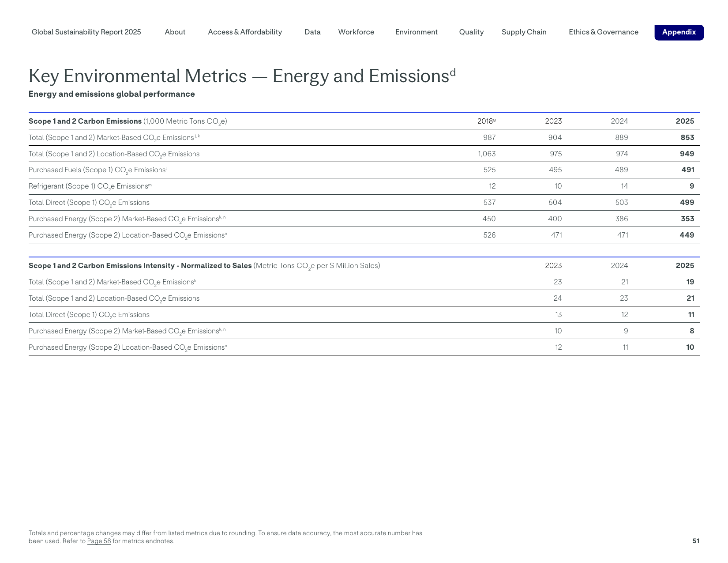Screen dimensions: 728x563
Task: Navigate to Supply Chain section
Action: tap(524, 32)
